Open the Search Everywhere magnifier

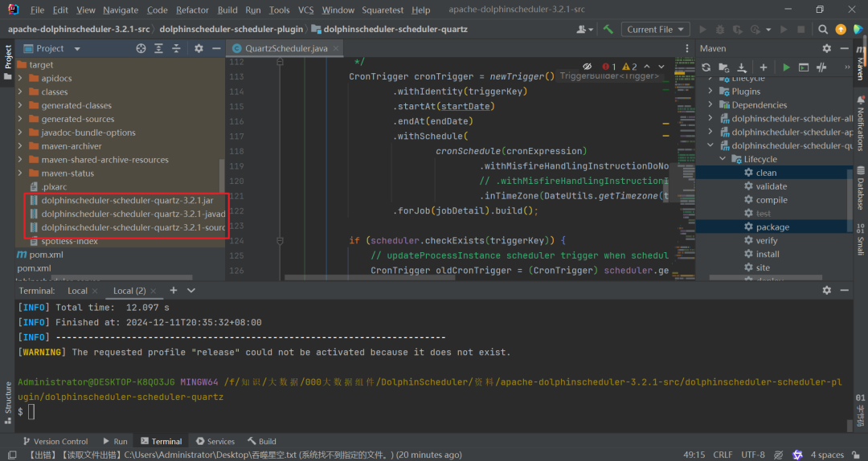822,30
